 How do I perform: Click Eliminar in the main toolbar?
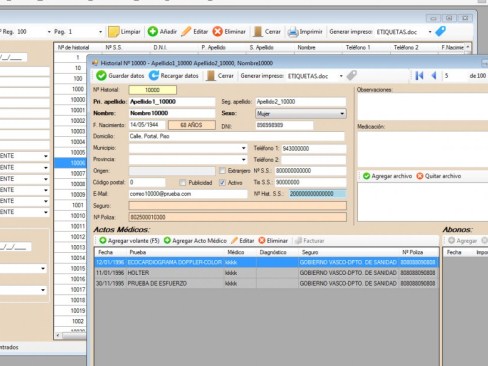[x=229, y=32]
